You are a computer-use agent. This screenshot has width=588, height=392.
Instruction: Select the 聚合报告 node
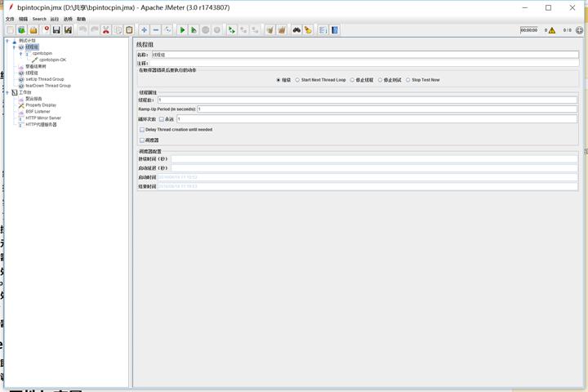(x=33, y=99)
